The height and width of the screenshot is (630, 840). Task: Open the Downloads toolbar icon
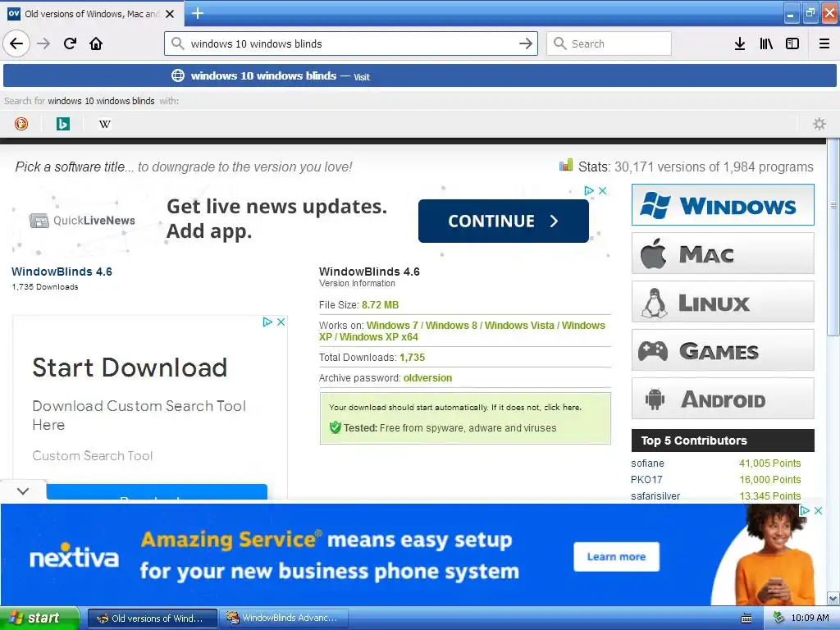[x=740, y=43]
